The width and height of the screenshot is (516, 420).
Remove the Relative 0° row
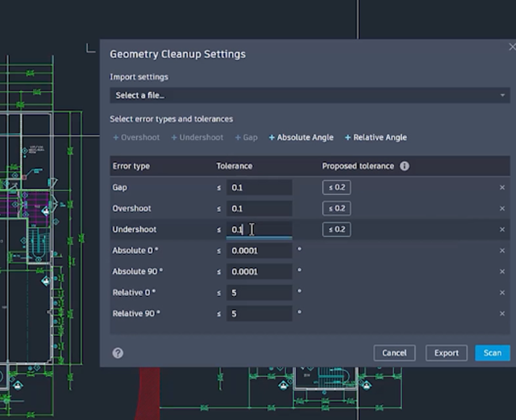[x=502, y=293]
